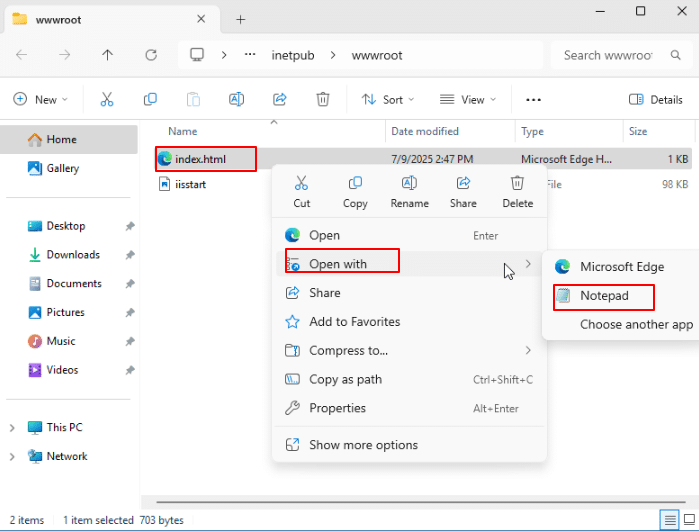Select Microsoft Edge in the submenu
Image resolution: width=699 pixels, height=531 pixels.
[x=621, y=267]
